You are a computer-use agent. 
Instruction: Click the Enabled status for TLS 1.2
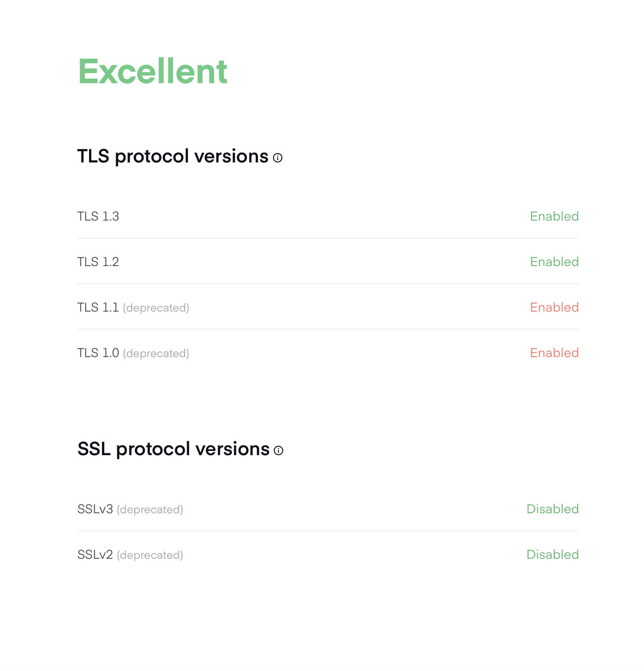coord(555,262)
